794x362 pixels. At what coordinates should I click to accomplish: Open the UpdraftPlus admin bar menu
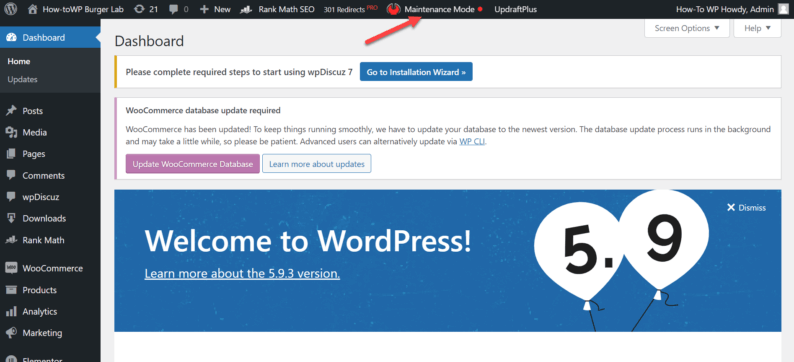[x=515, y=9]
